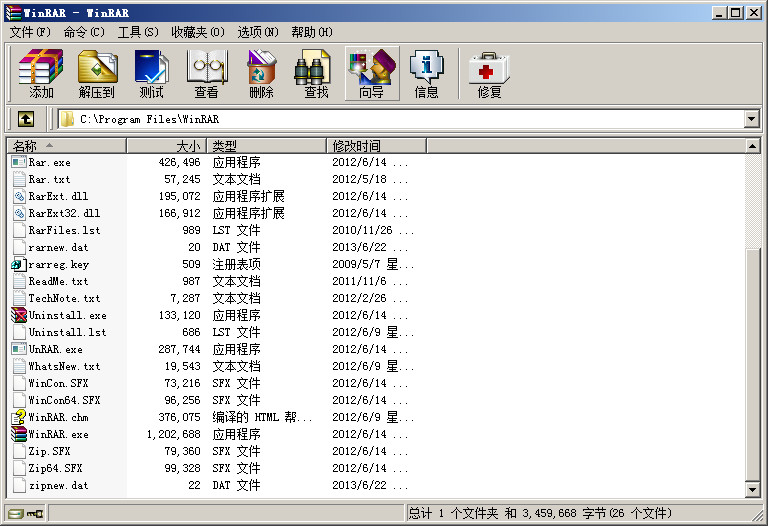Expand the address path dropdown arrow
The image size is (768, 526).
click(751, 119)
